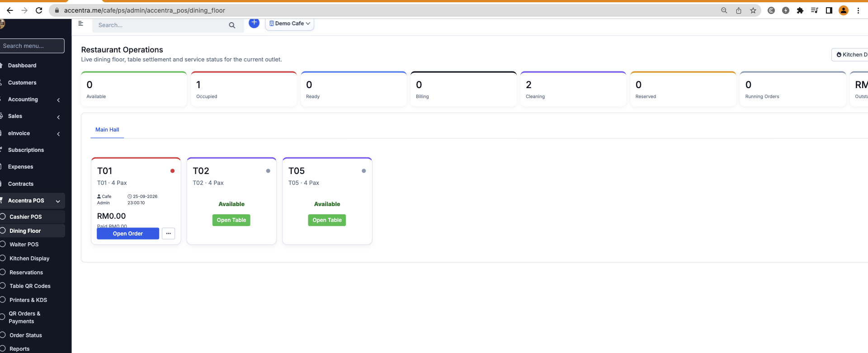Click Open Table on table T05
The image size is (868, 353).
[327, 220]
